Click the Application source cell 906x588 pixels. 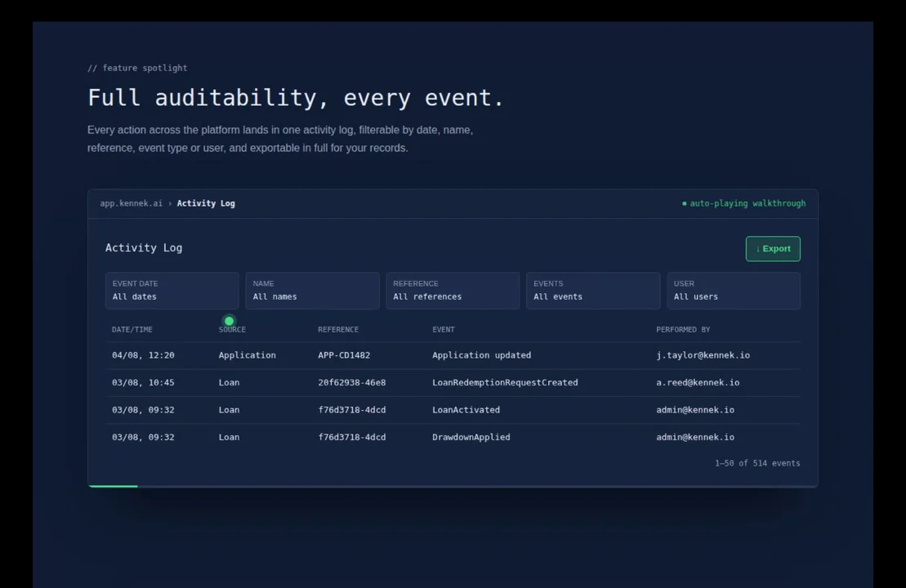click(x=247, y=355)
